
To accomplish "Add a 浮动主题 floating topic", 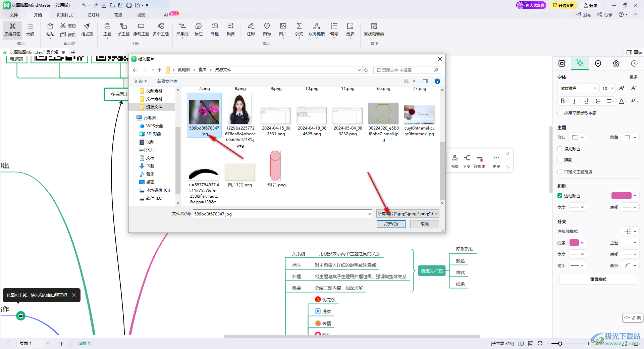I will [141, 30].
